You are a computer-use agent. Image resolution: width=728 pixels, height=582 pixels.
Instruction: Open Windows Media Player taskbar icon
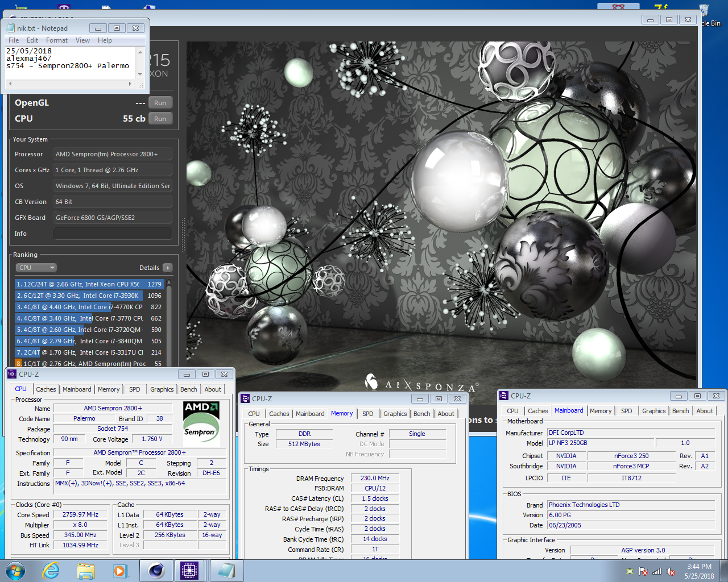[120, 571]
